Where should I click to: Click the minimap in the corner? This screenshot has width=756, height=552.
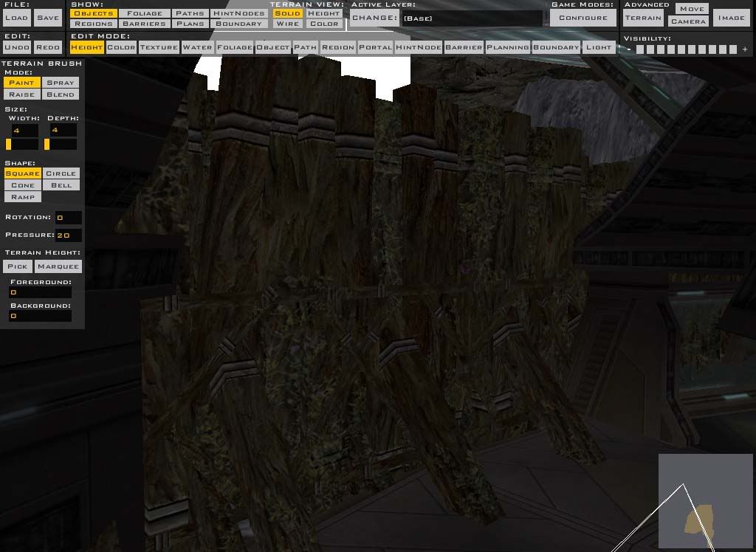tap(705, 501)
